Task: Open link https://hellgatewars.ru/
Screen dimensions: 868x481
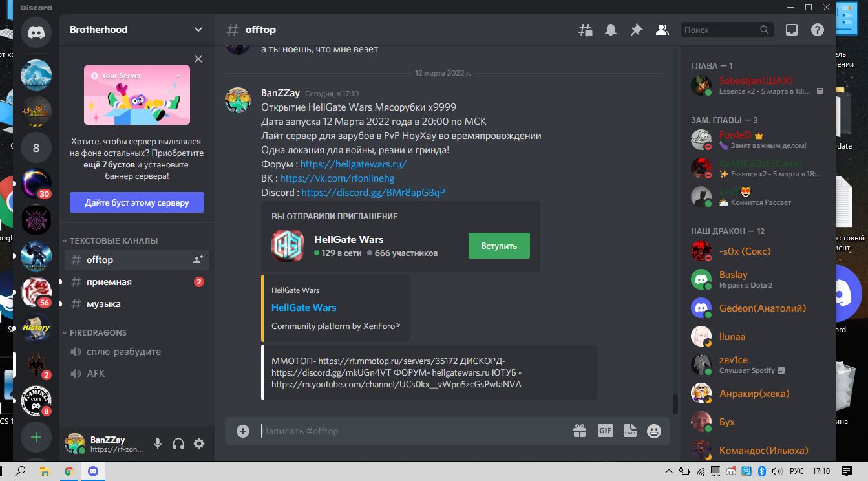Action: [x=353, y=164]
